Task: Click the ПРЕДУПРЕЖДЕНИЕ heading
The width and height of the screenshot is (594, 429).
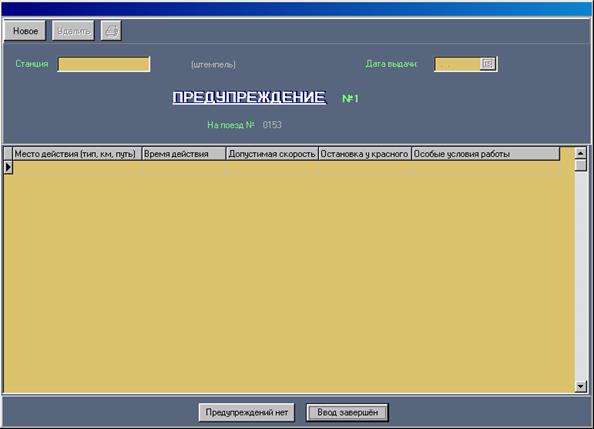Action: click(x=249, y=97)
